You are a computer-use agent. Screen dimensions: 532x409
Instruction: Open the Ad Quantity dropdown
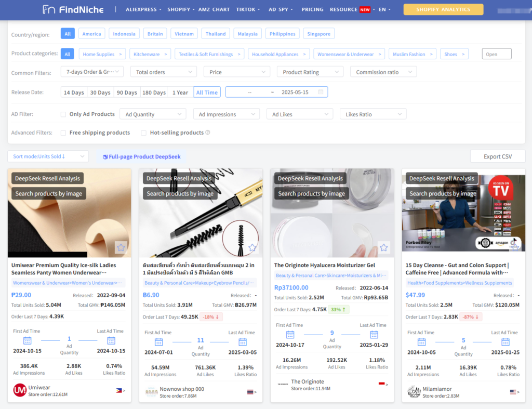pos(153,114)
